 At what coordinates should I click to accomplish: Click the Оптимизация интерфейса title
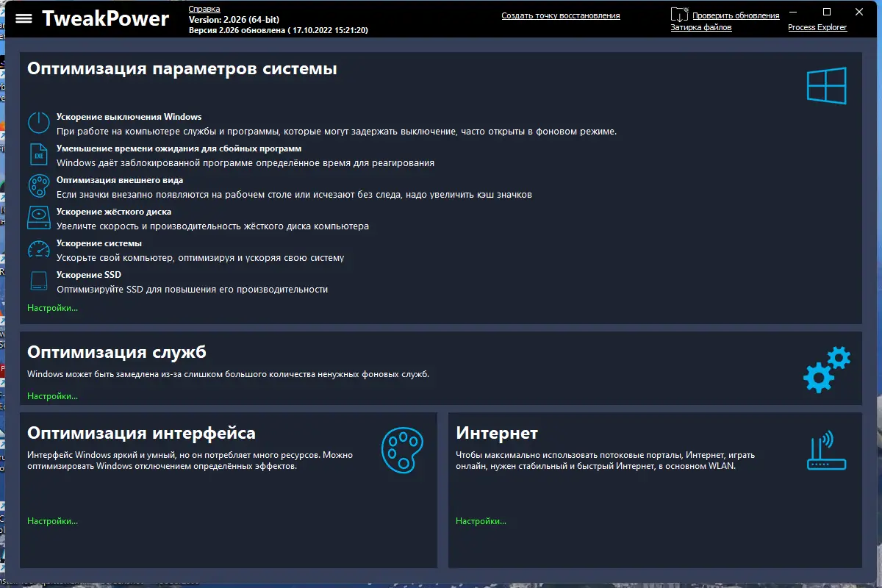click(x=141, y=433)
